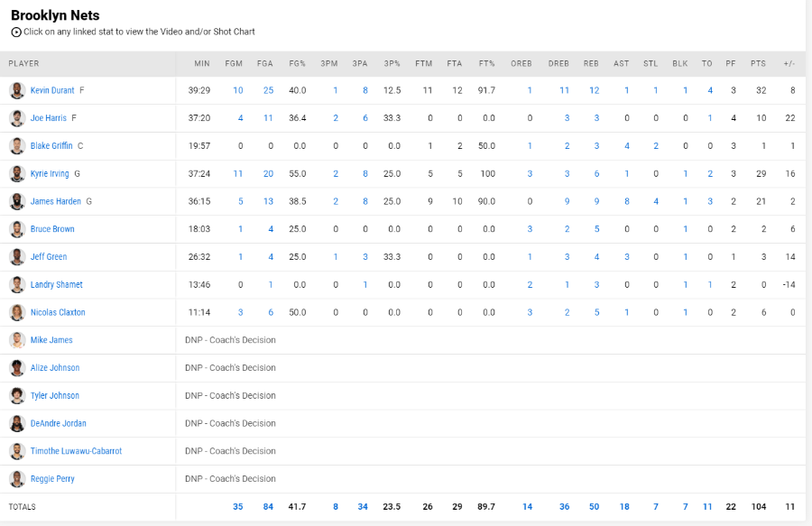The width and height of the screenshot is (812, 526).
Task: Select the +/- column header
Action: point(789,64)
